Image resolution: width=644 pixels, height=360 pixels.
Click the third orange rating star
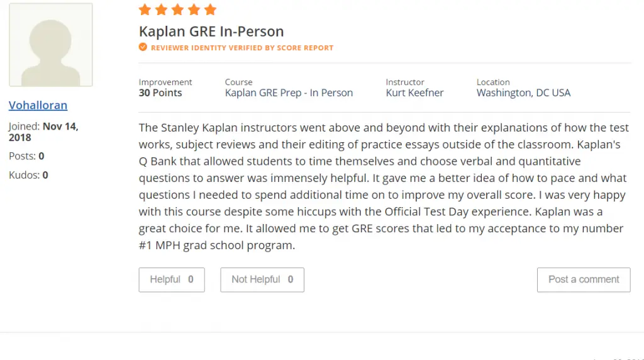(177, 9)
